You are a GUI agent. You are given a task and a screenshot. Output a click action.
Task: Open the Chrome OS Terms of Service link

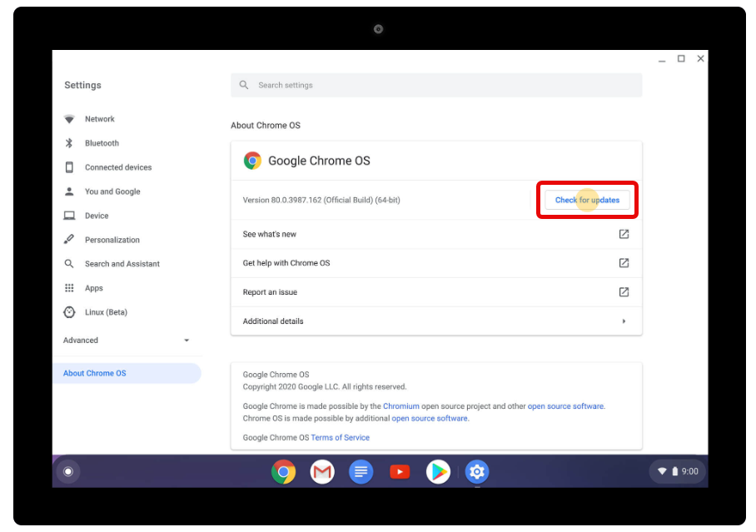pyautogui.click(x=340, y=437)
